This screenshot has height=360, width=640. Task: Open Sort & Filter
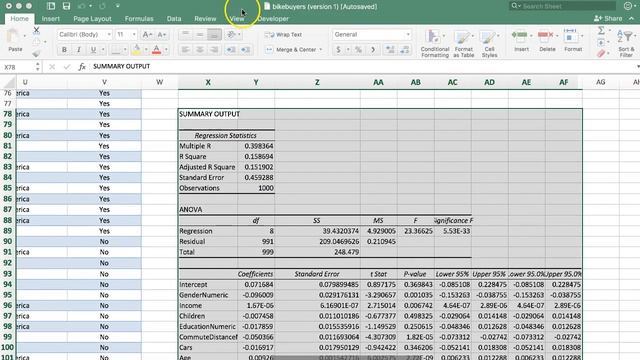point(627,43)
